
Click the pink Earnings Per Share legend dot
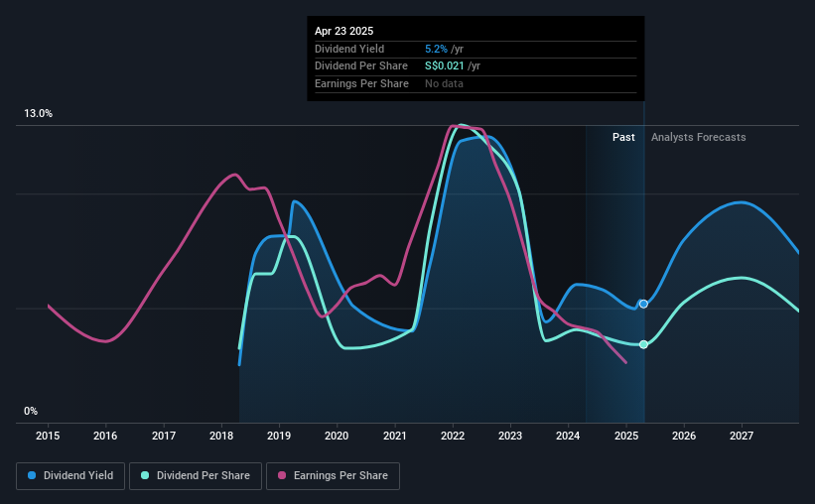282,475
